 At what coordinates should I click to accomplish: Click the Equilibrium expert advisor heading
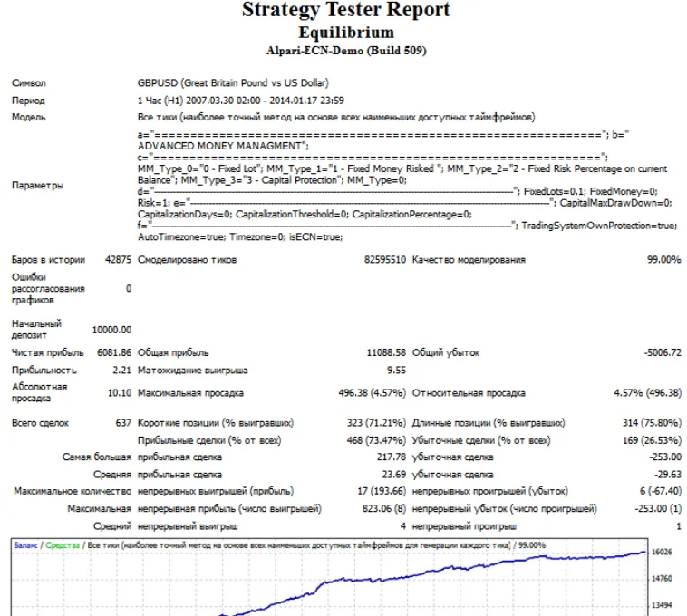(x=346, y=33)
